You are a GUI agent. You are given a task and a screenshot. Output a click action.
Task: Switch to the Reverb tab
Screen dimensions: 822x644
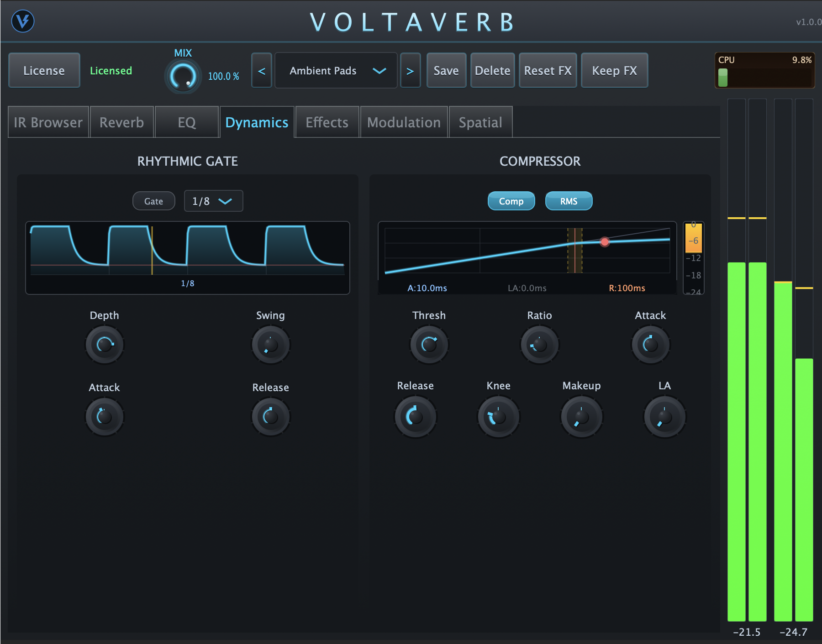(122, 122)
